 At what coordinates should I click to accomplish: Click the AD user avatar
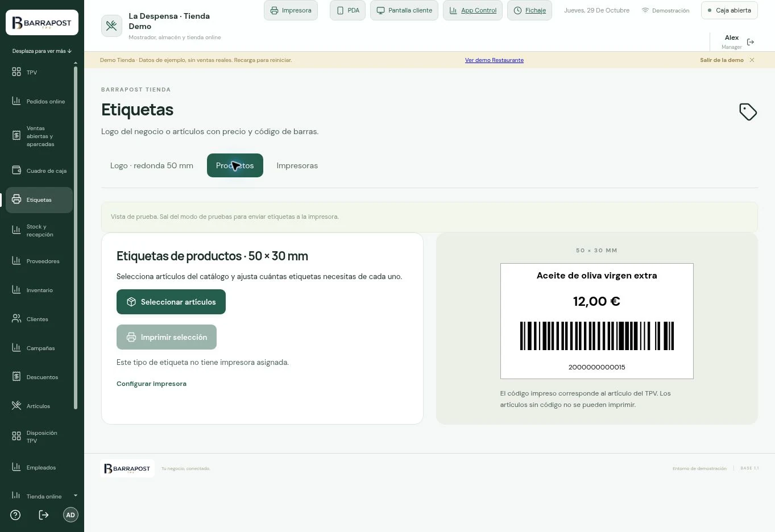(x=71, y=515)
